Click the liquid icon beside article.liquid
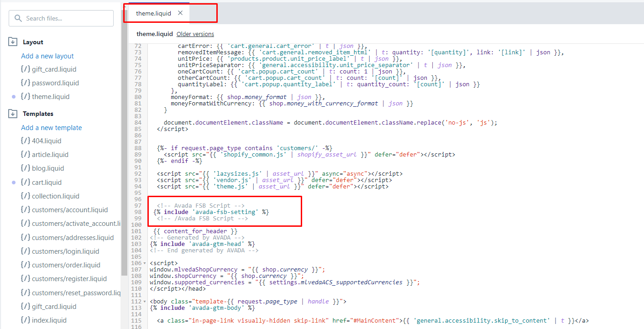This screenshot has height=329, width=644. click(26, 155)
